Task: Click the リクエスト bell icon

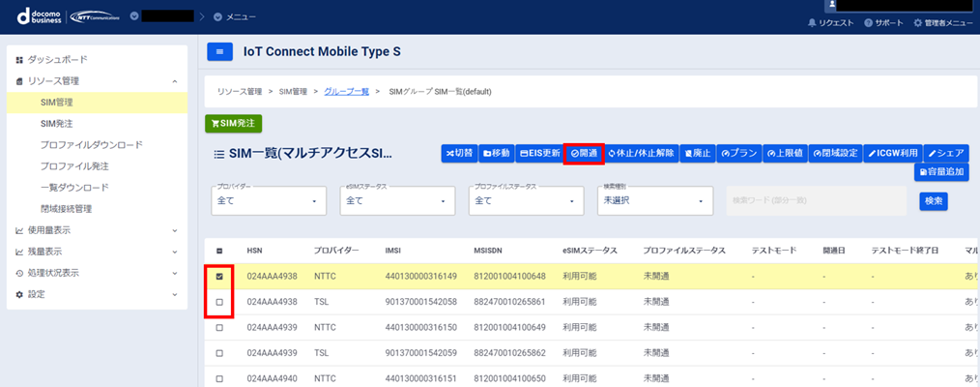Action: (x=812, y=21)
